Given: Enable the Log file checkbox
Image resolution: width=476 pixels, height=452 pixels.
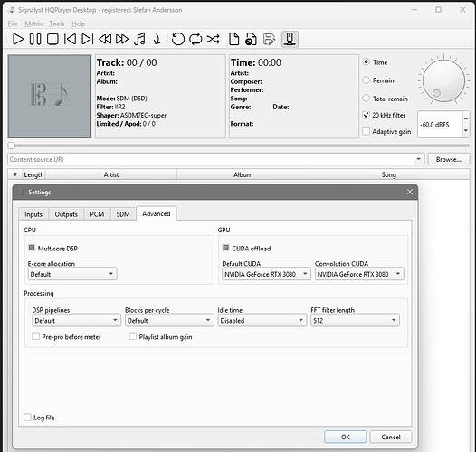Looking at the screenshot, I should [x=27, y=418].
